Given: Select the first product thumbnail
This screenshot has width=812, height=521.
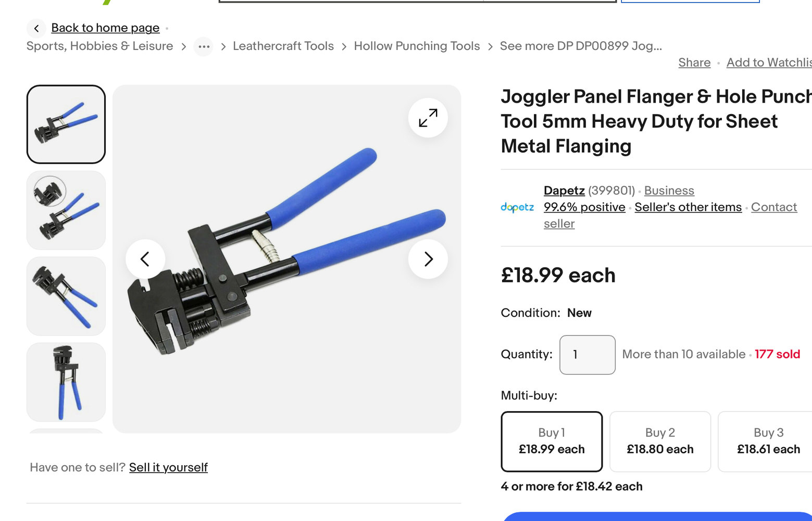Looking at the screenshot, I should [66, 125].
